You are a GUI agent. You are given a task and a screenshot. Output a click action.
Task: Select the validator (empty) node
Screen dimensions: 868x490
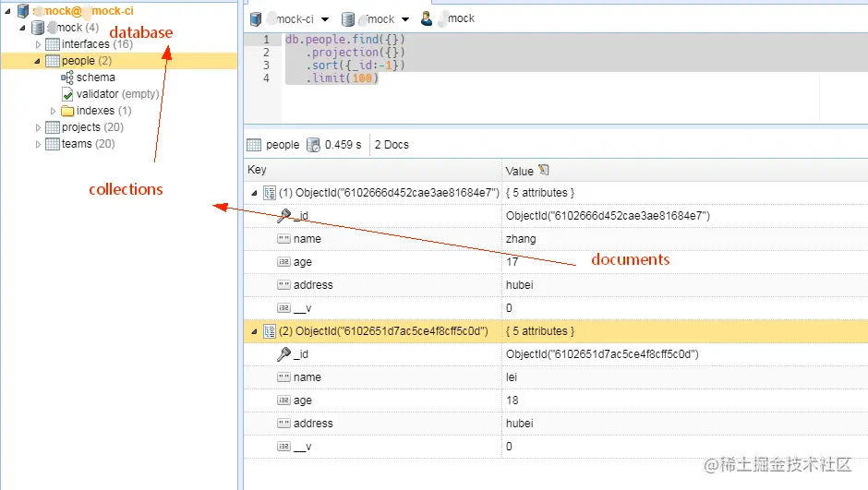(x=118, y=94)
